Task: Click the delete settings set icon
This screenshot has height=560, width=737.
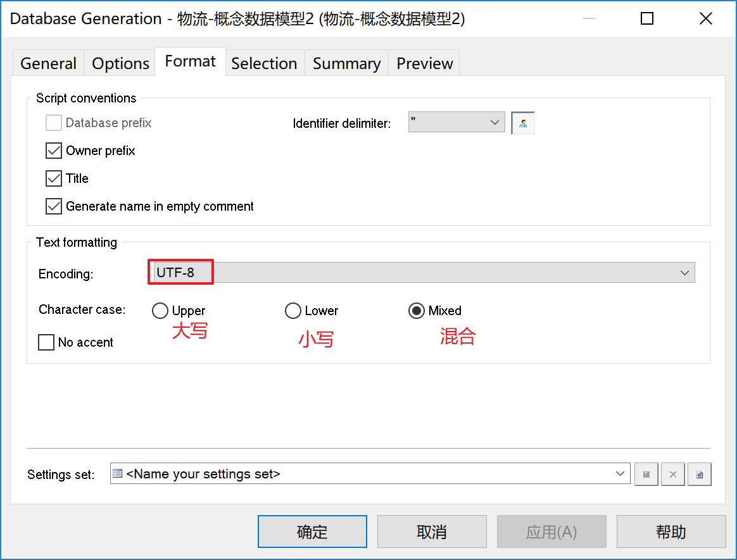Action: point(672,475)
